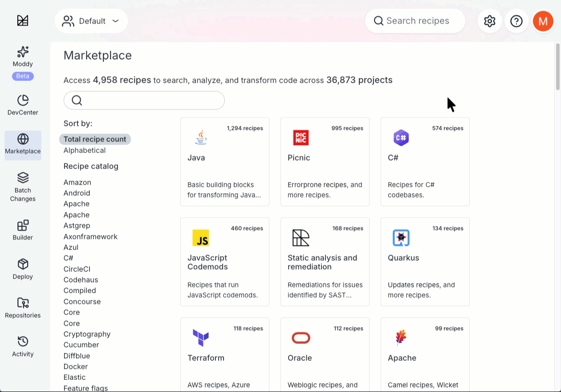Select Marketplace in the sidebar
Viewport: 561px width, 392px height.
pyautogui.click(x=23, y=145)
